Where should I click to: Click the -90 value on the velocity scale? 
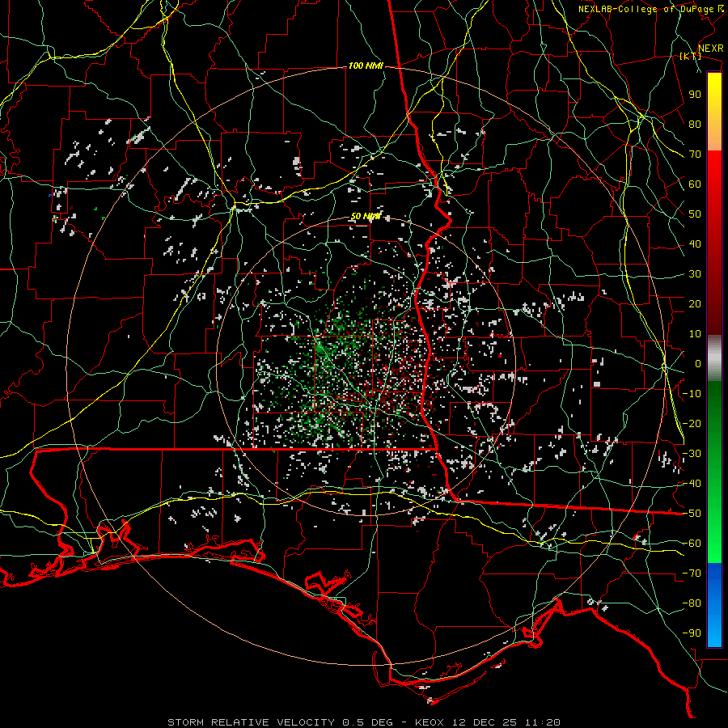click(692, 633)
